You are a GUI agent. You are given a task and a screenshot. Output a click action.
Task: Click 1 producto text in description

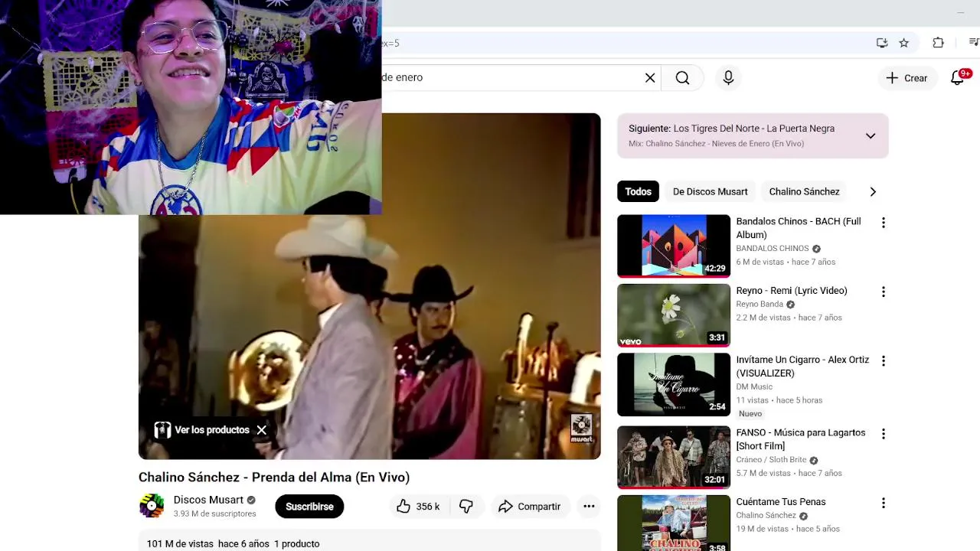click(297, 544)
